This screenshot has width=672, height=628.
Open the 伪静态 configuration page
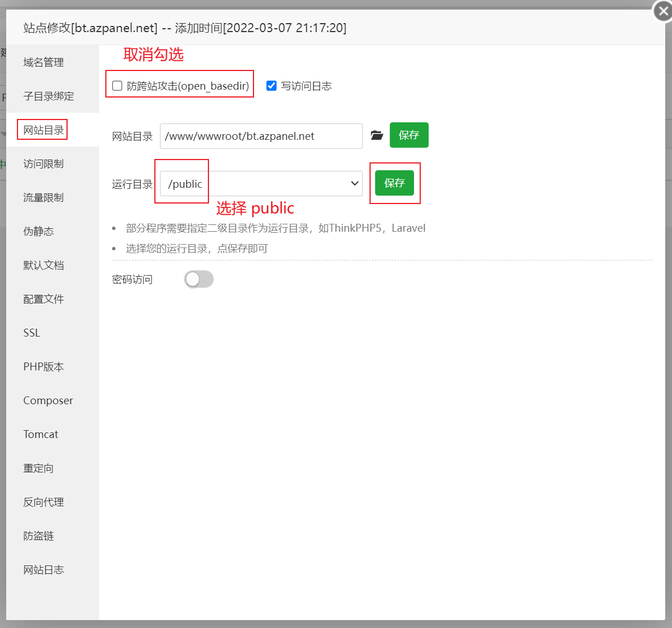tap(39, 231)
